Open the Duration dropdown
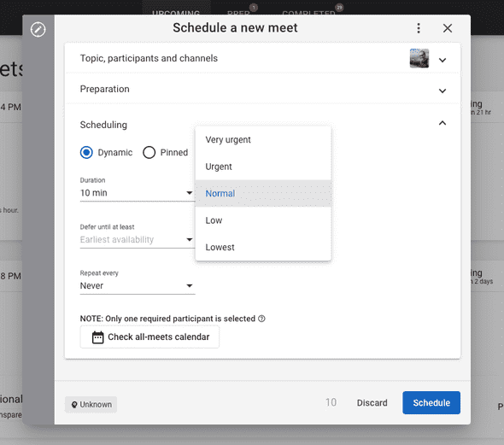504x445 pixels. [137, 193]
